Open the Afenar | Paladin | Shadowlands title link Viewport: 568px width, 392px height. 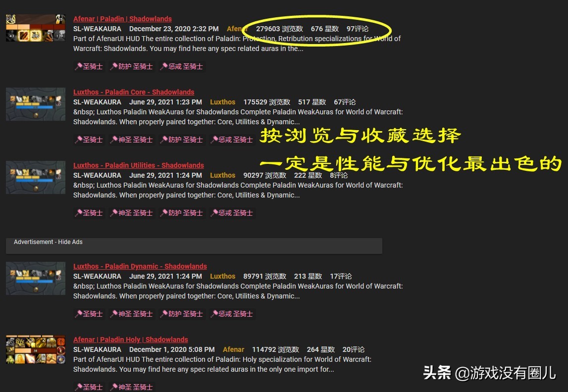tap(122, 19)
